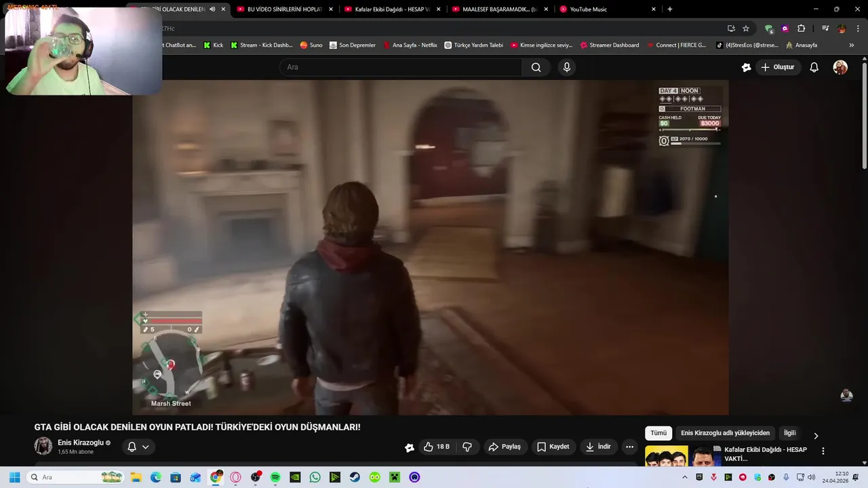This screenshot has width=868, height=488.
Task: Open Spotify from the taskbar
Action: pos(275,477)
